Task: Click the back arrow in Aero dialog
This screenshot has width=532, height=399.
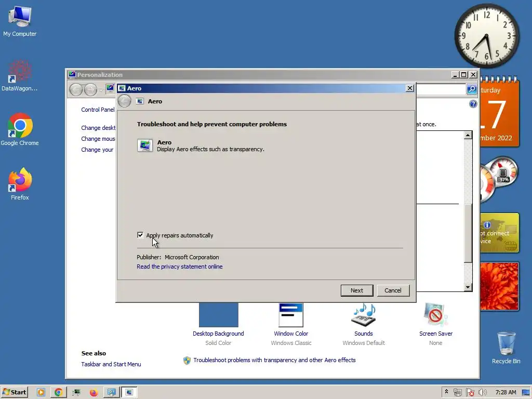Action: click(x=125, y=101)
